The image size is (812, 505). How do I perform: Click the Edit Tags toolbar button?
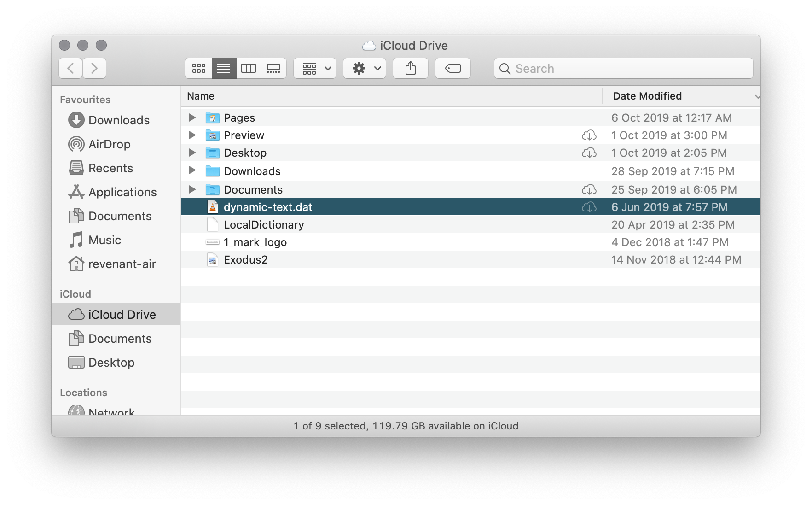pos(453,68)
